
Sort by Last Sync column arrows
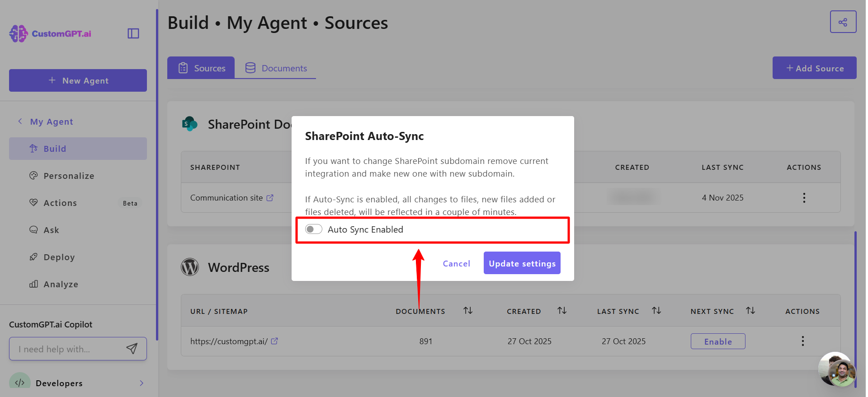point(656,311)
